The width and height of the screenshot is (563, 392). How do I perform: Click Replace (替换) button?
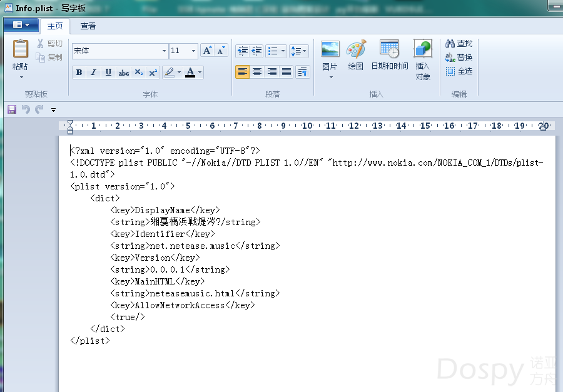coord(459,58)
